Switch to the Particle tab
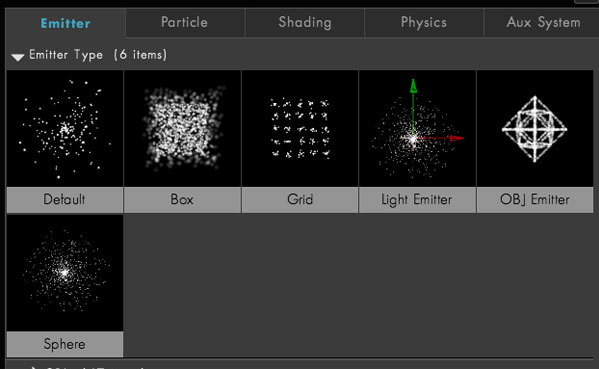This screenshot has width=599, height=369. pyautogui.click(x=185, y=23)
